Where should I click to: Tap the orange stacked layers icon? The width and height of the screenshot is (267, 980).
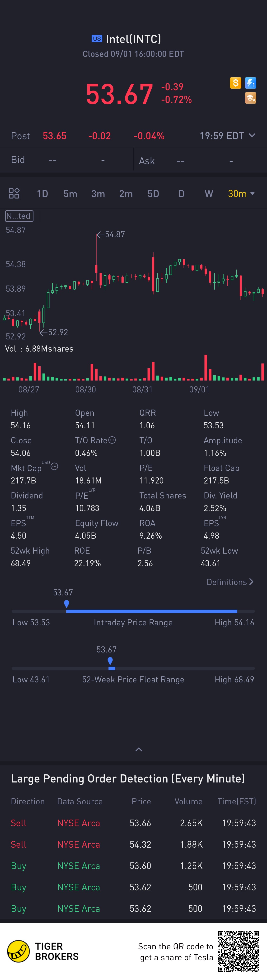tap(251, 98)
